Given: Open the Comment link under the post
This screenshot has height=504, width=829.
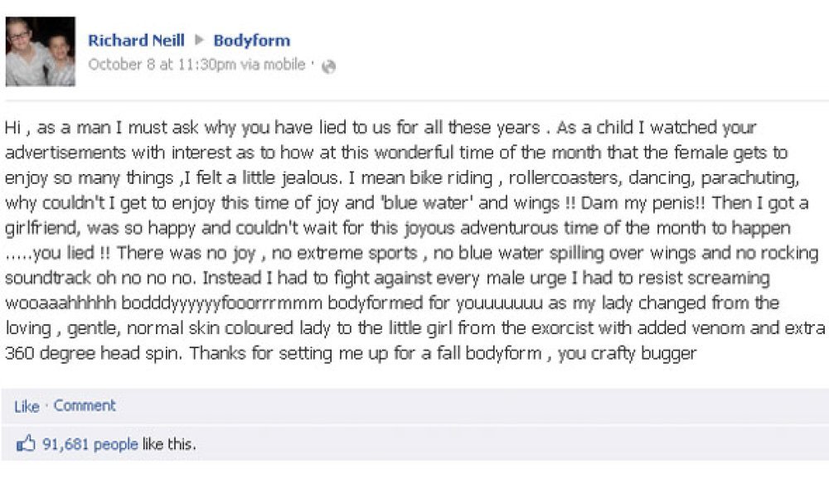Looking at the screenshot, I should [84, 405].
